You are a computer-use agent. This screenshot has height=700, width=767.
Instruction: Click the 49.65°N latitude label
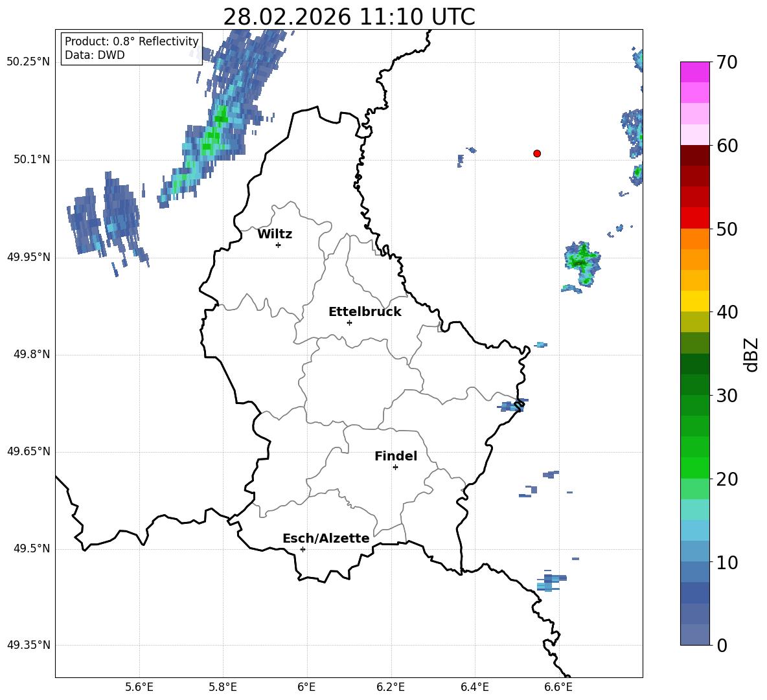point(29,451)
